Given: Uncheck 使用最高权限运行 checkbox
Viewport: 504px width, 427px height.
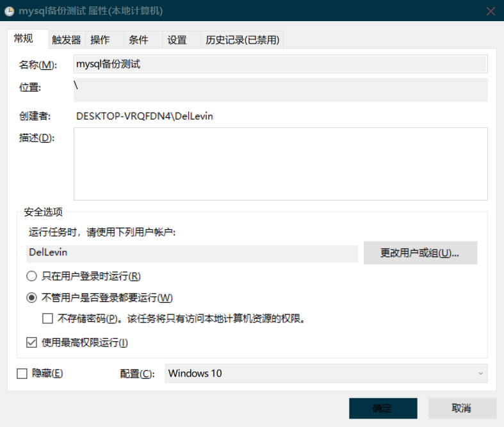Looking at the screenshot, I should tap(31, 342).
